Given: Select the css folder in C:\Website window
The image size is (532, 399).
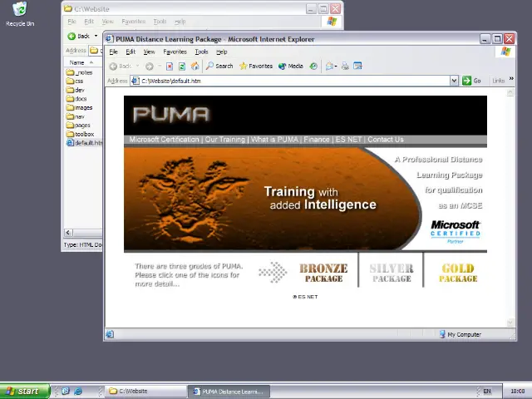Looking at the screenshot, I should point(75,81).
